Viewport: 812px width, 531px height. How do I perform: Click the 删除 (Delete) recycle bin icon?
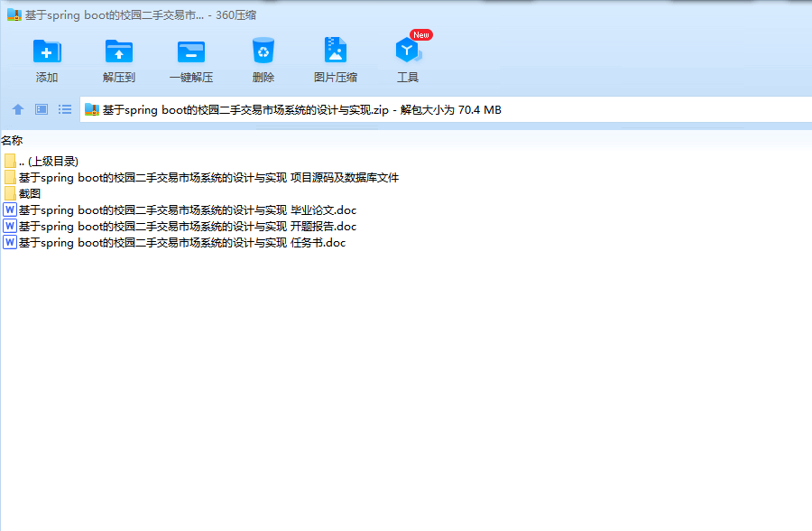tap(263, 51)
